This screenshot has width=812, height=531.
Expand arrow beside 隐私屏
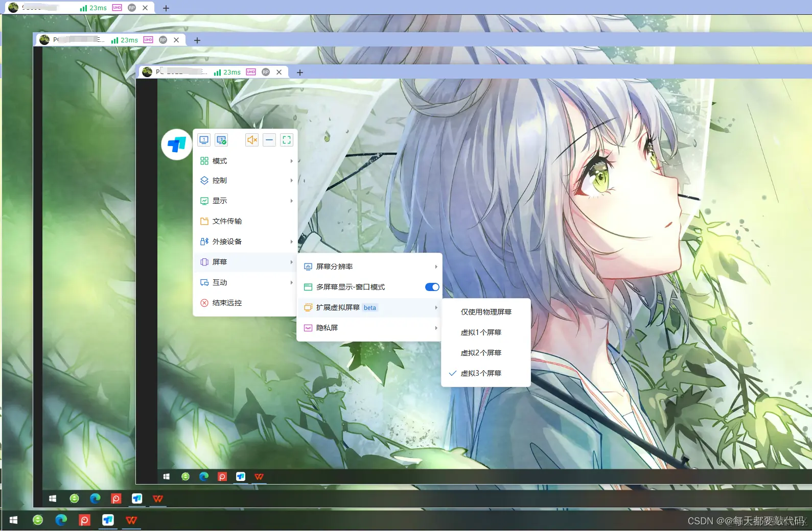(x=436, y=328)
